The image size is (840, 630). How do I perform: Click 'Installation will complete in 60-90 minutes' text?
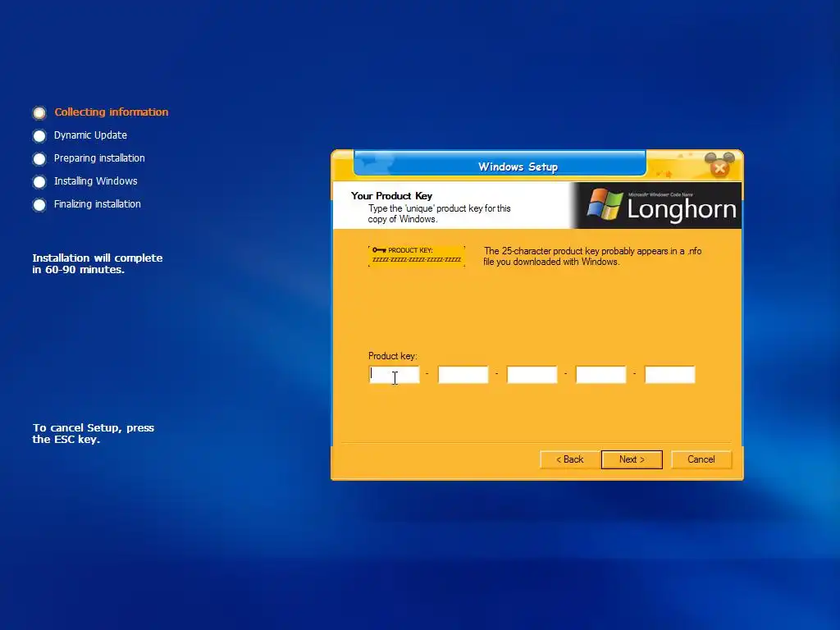(x=98, y=263)
